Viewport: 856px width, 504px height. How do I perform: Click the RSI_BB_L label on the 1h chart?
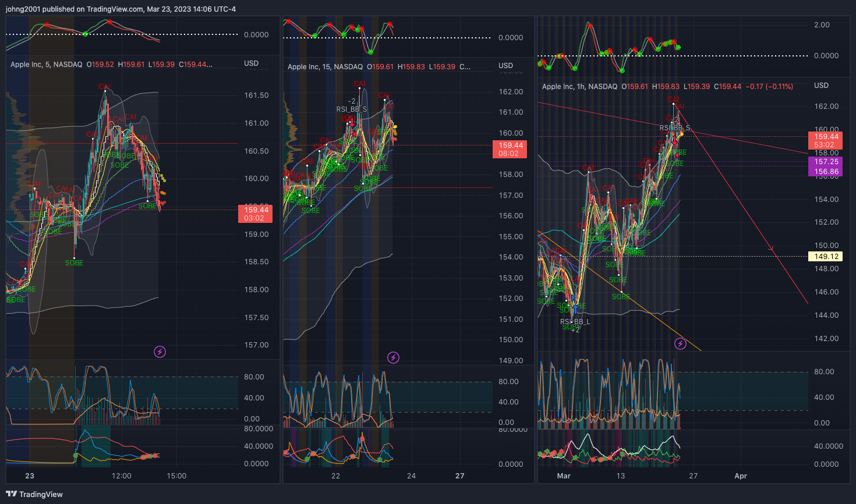[x=575, y=322]
